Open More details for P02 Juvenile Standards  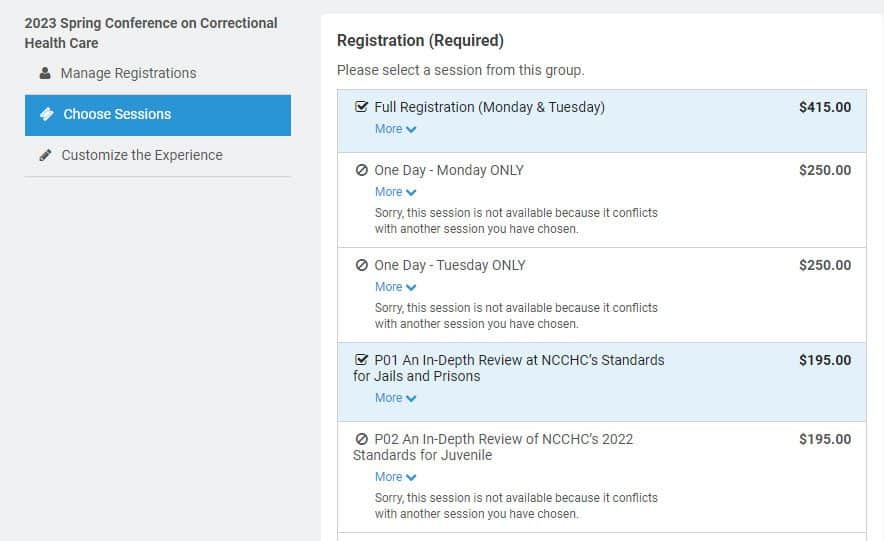(x=395, y=477)
